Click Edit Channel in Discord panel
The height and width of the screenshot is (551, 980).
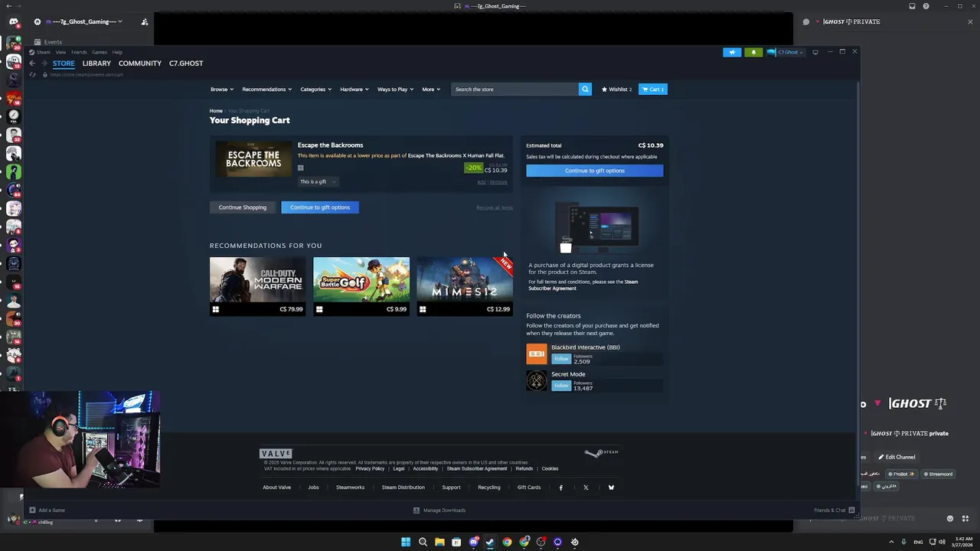pos(897,457)
